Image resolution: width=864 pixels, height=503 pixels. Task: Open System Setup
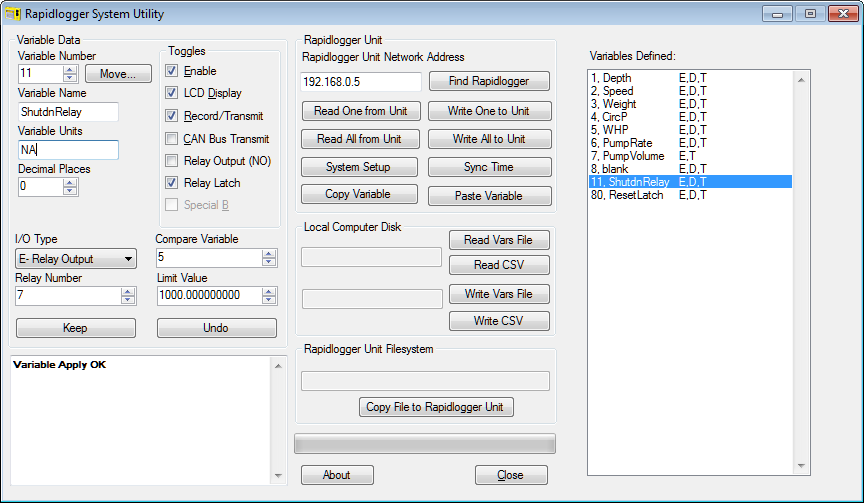pos(359,166)
